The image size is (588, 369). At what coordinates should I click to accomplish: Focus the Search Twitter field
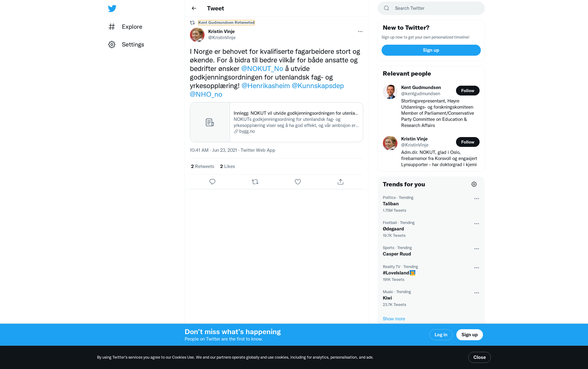[x=431, y=8]
